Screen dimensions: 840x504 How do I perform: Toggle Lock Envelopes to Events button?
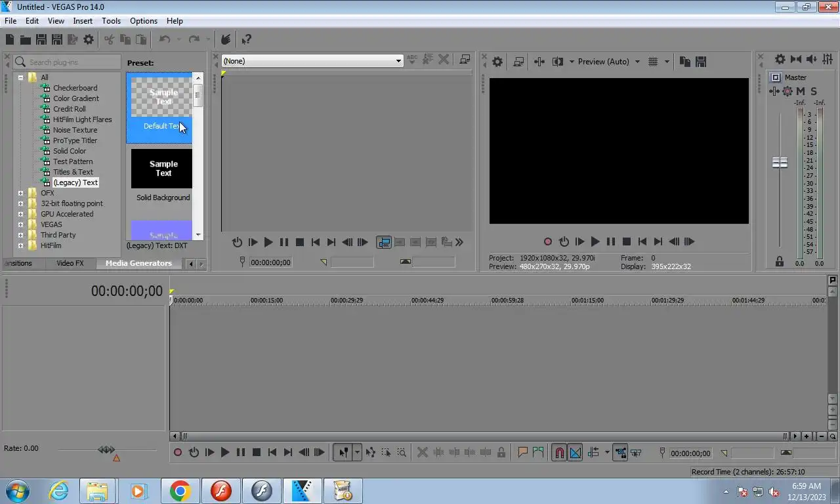[x=619, y=453]
